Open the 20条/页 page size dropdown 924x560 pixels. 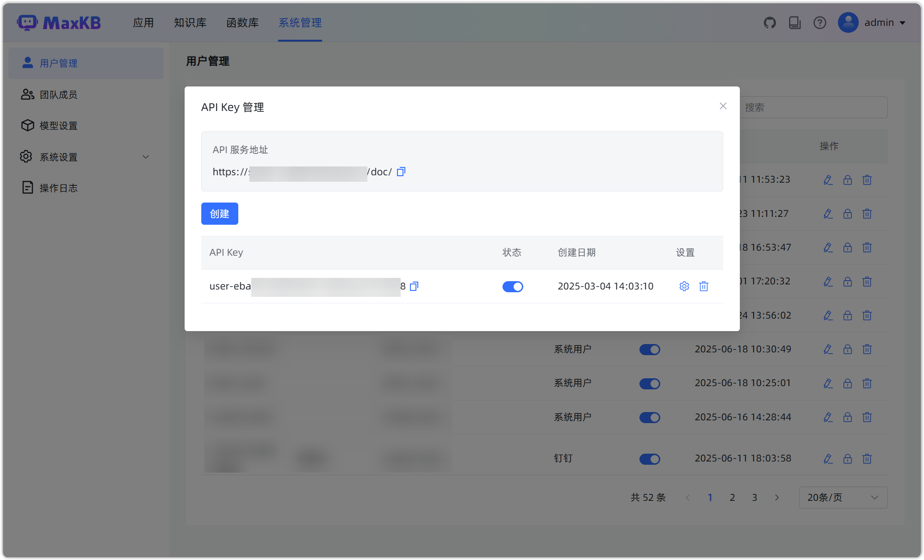843,498
